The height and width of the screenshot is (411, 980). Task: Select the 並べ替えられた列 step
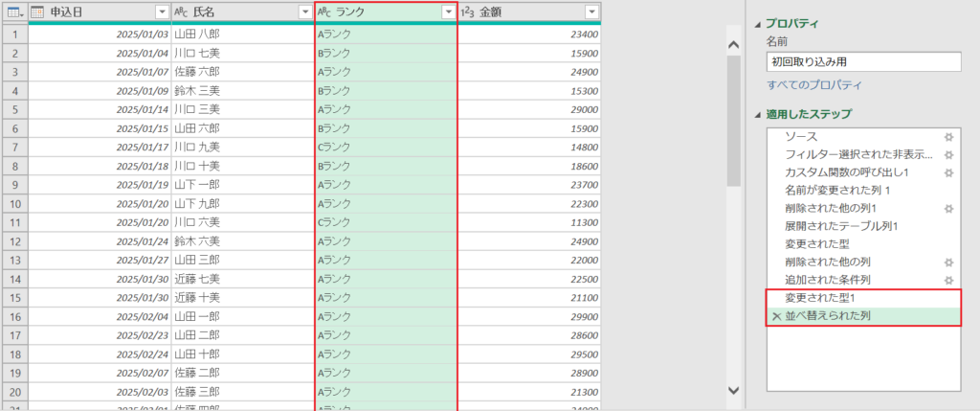pos(863,316)
